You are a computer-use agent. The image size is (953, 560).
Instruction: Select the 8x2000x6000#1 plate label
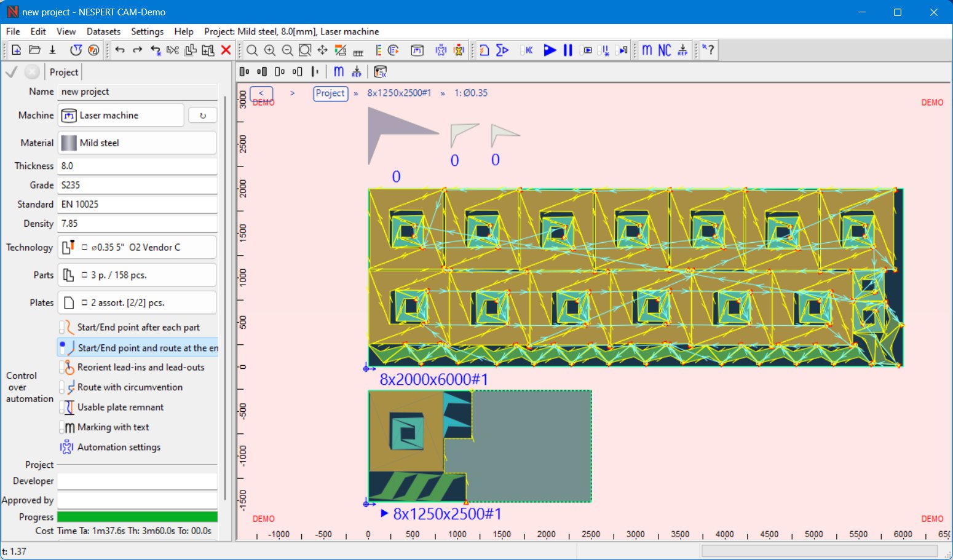click(433, 379)
